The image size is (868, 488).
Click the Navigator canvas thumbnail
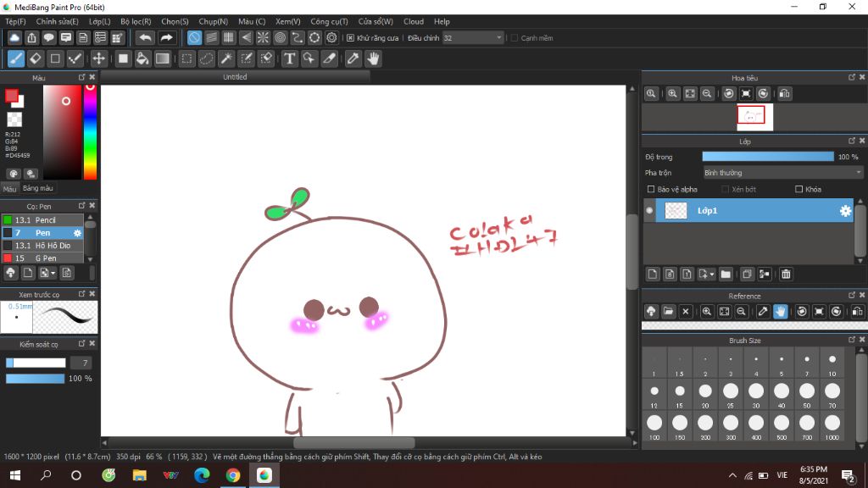point(755,117)
